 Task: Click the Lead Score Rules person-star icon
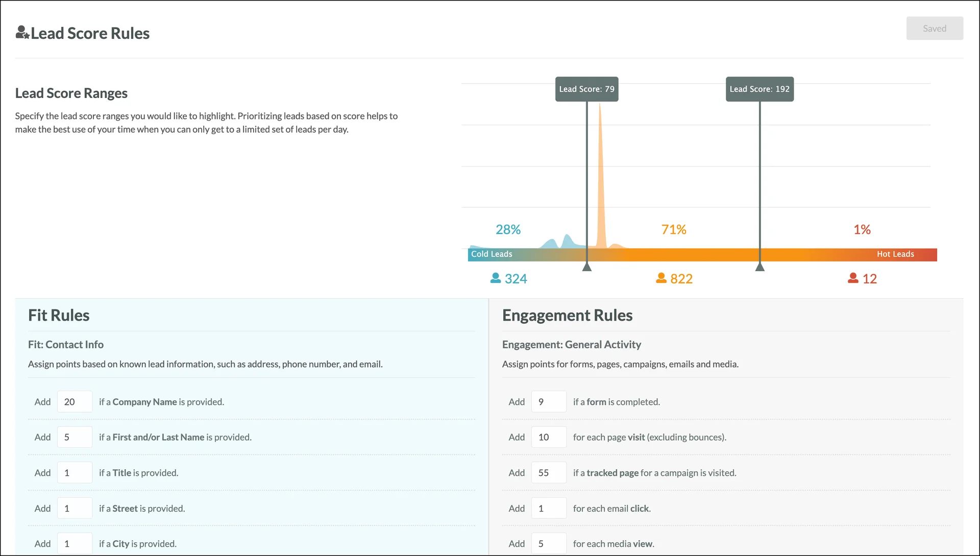coord(22,33)
